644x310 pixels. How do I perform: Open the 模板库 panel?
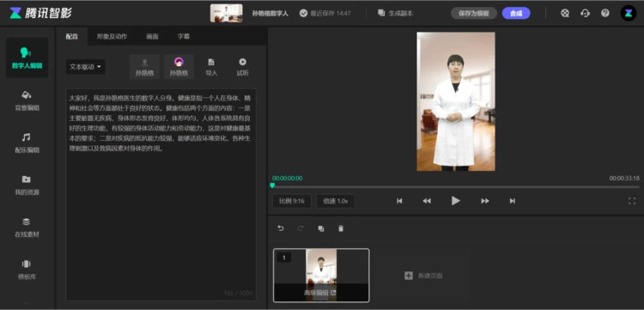point(27,269)
